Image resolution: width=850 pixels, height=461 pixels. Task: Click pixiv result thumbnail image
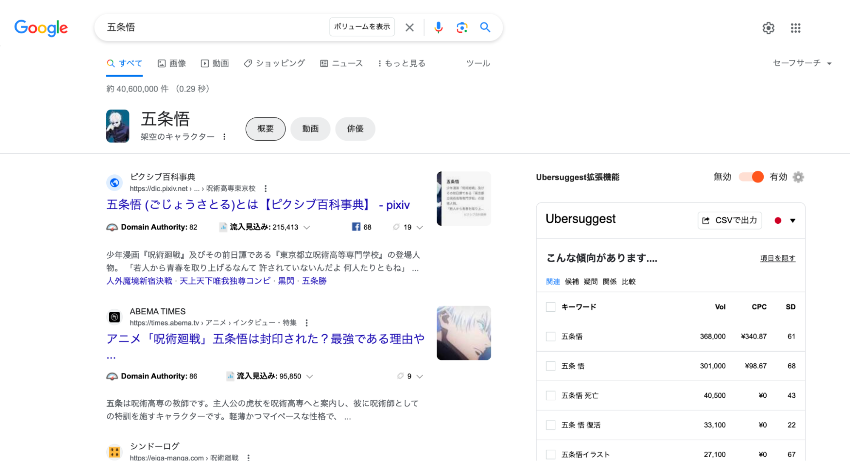[x=464, y=199]
